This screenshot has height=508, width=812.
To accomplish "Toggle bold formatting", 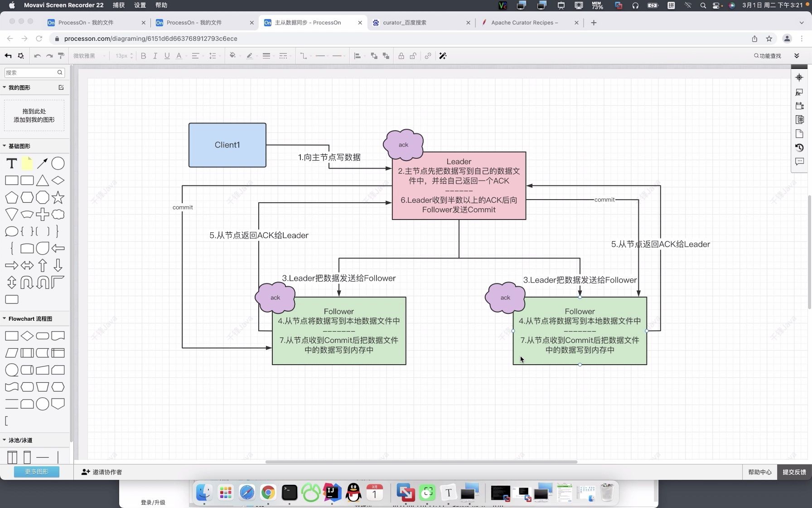I will (143, 56).
